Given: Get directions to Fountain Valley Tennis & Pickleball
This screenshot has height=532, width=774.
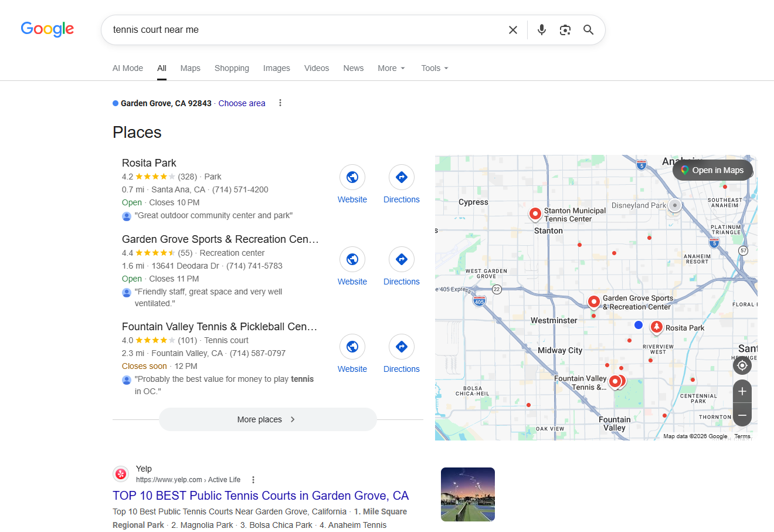Looking at the screenshot, I should tap(402, 347).
